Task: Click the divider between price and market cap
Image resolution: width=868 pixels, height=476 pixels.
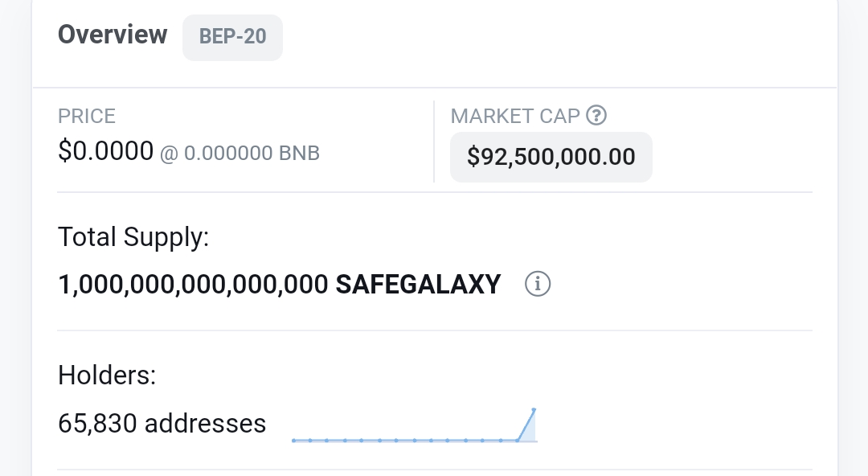Action: (434, 142)
